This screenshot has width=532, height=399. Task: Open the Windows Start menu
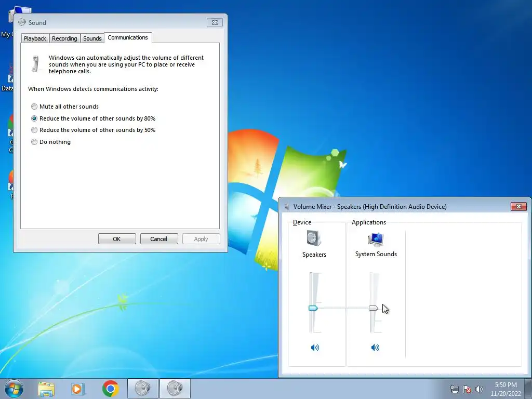pyautogui.click(x=14, y=389)
